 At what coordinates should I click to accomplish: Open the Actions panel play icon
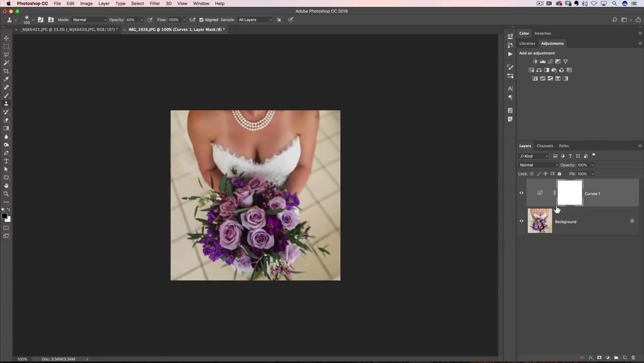pos(510,54)
